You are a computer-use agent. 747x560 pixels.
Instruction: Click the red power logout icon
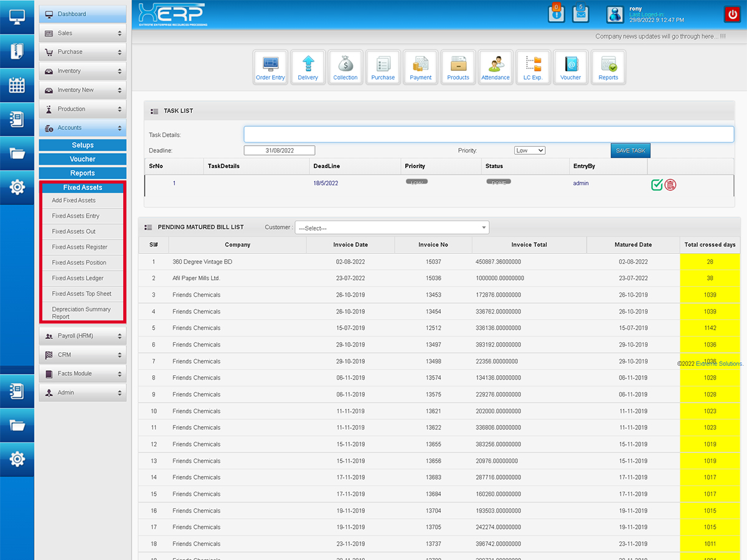tap(731, 14)
